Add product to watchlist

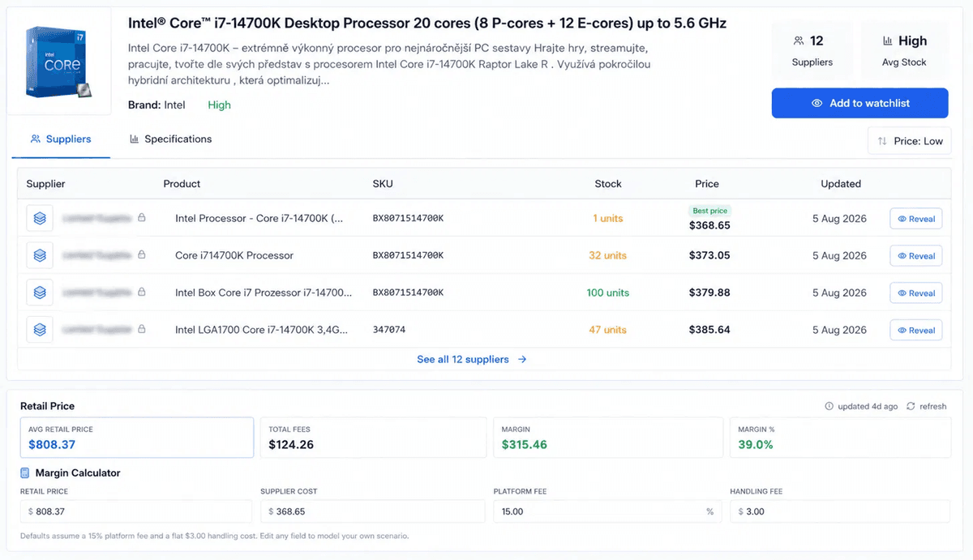tap(859, 103)
